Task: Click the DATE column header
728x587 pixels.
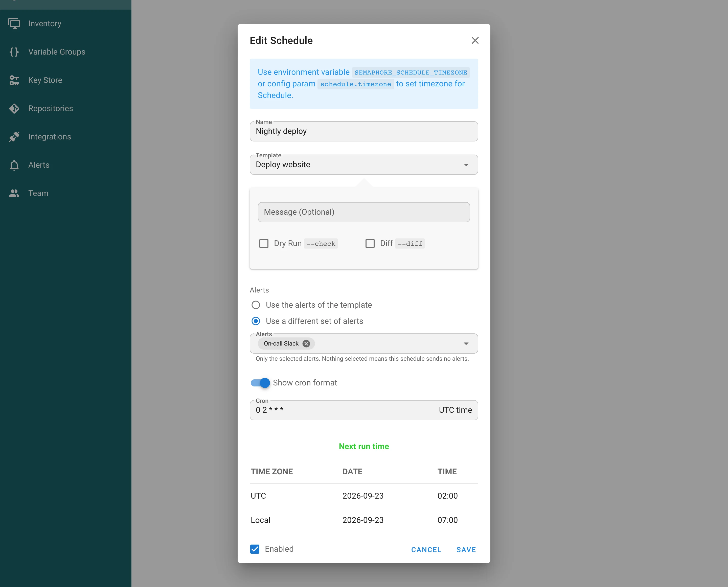Action: coord(352,472)
